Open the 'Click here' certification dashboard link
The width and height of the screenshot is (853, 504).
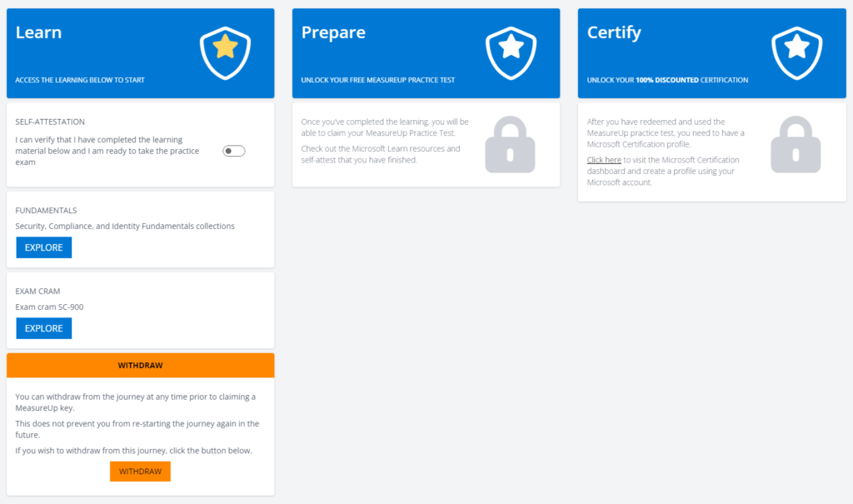point(604,160)
